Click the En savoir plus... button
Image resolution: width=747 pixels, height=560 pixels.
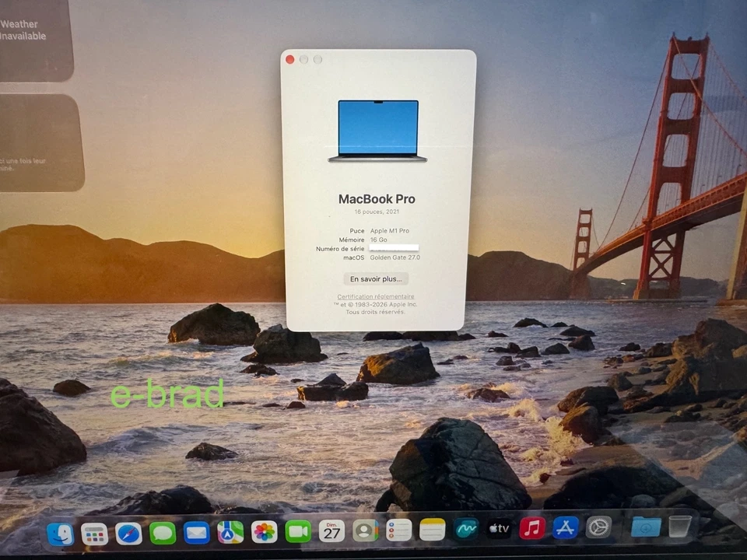[x=376, y=279]
